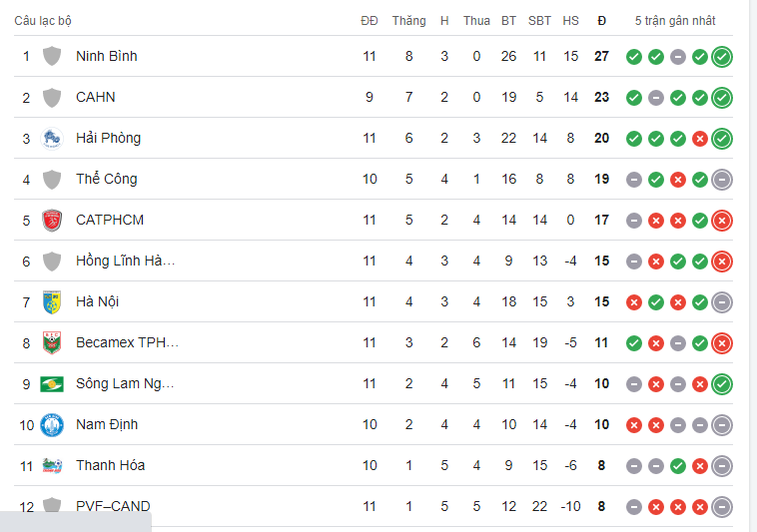Open the CAHN team page
Viewport: 757px width, 532px height.
96,98
